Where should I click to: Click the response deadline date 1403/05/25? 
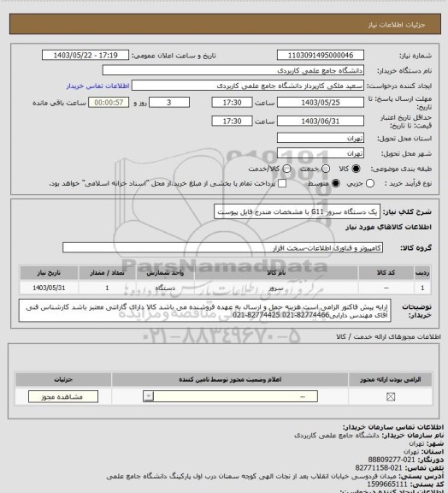pyautogui.click(x=321, y=103)
